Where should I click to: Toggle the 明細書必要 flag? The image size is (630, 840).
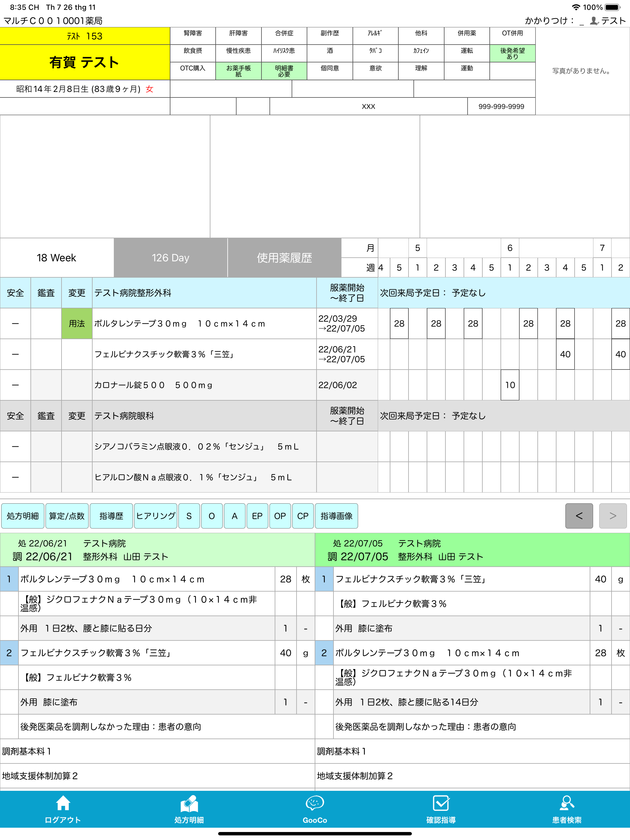[284, 71]
